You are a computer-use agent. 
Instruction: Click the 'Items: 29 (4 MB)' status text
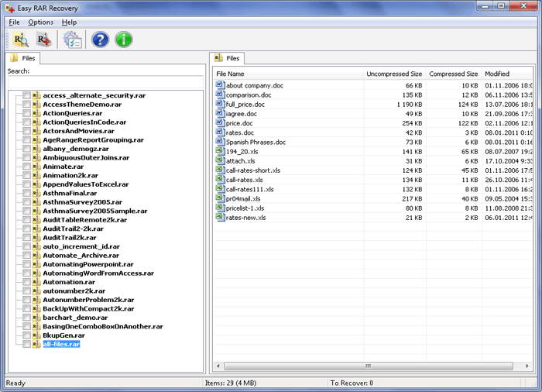[231, 383]
